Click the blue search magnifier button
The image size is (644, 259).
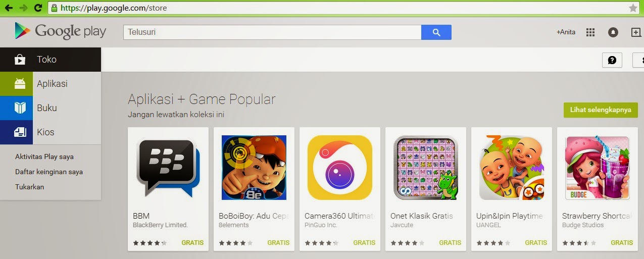(x=436, y=32)
